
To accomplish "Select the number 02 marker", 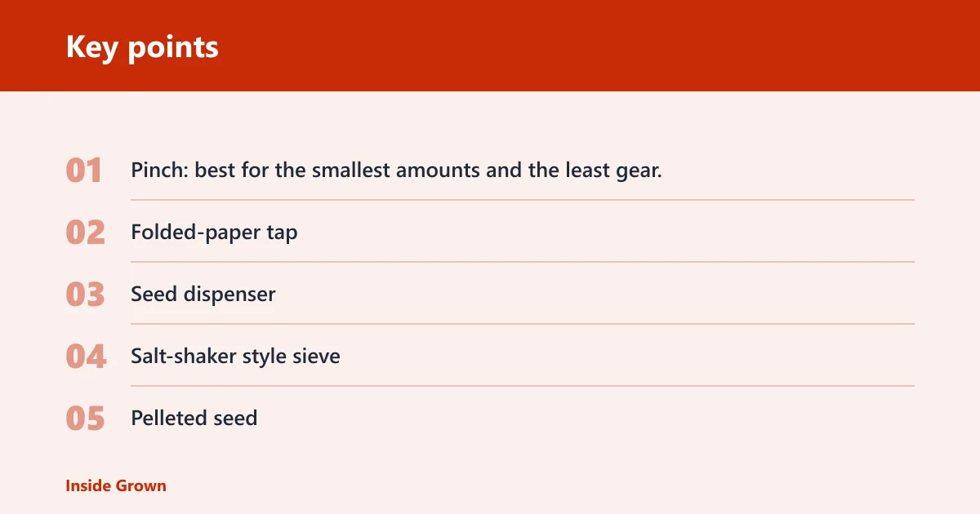I will [86, 233].
